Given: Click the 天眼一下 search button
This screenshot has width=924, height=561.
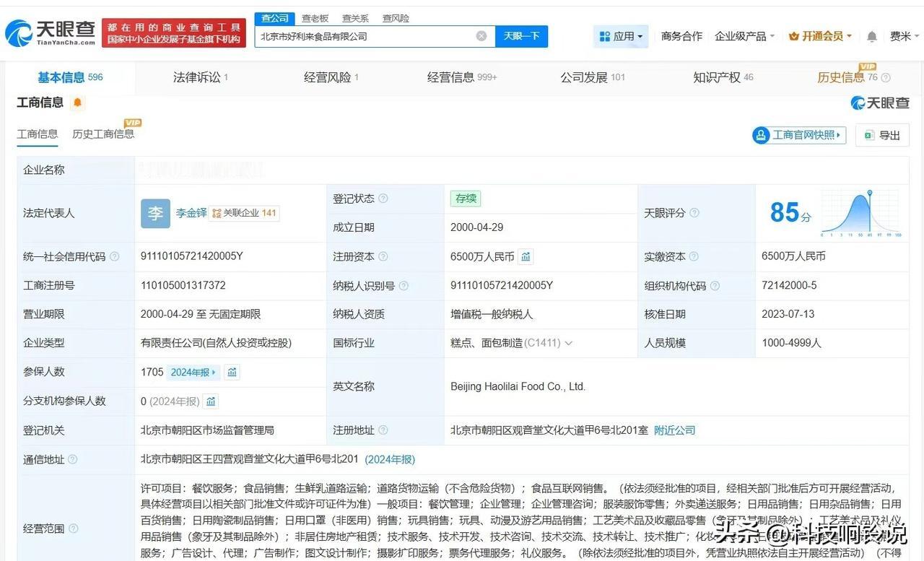Looking at the screenshot, I should pyautogui.click(x=521, y=36).
